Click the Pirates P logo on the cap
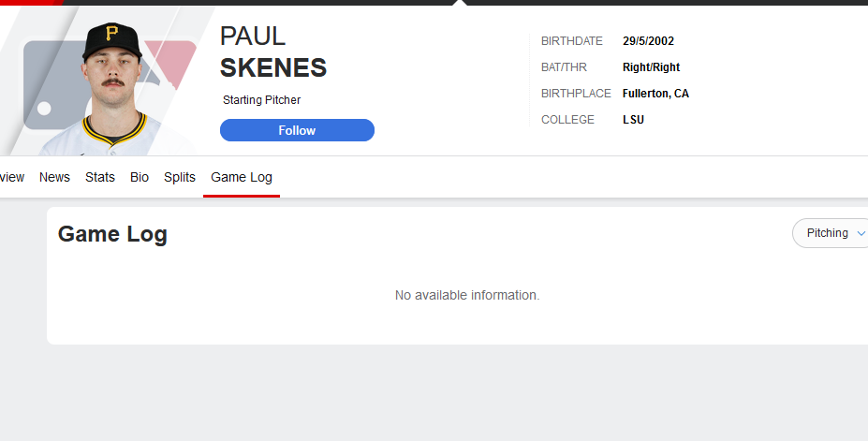 (111, 33)
